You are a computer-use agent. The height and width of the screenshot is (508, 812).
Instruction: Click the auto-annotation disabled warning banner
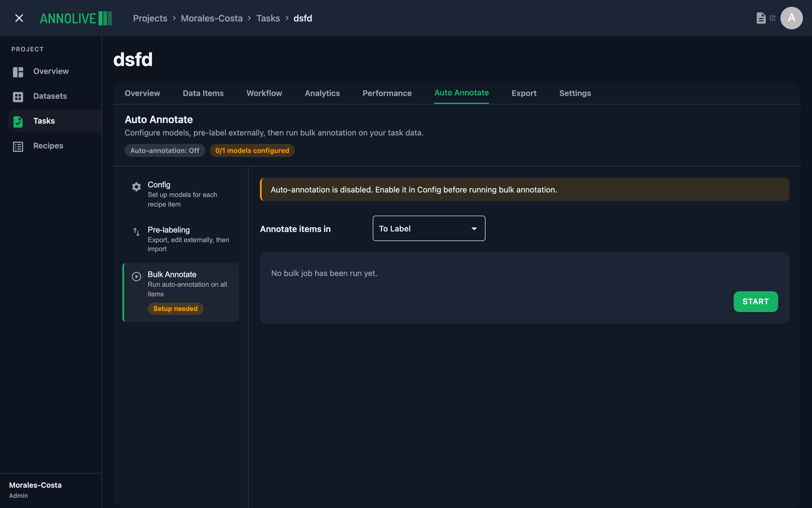[524, 189]
